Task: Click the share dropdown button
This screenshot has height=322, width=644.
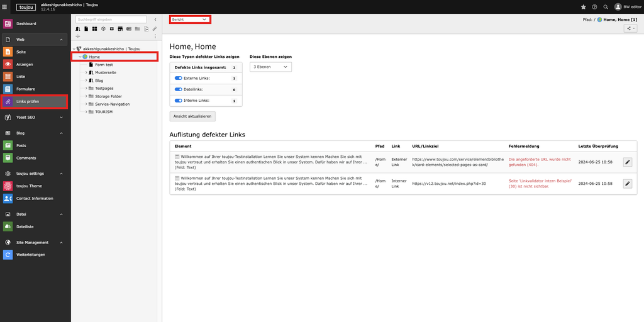Action: [631, 28]
